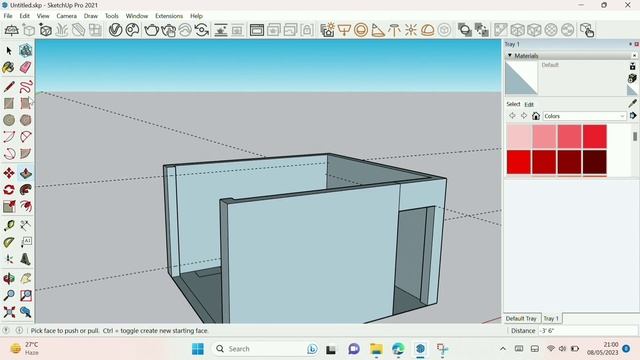Select the Scale tool
The width and height of the screenshot is (640, 360).
coord(9,207)
